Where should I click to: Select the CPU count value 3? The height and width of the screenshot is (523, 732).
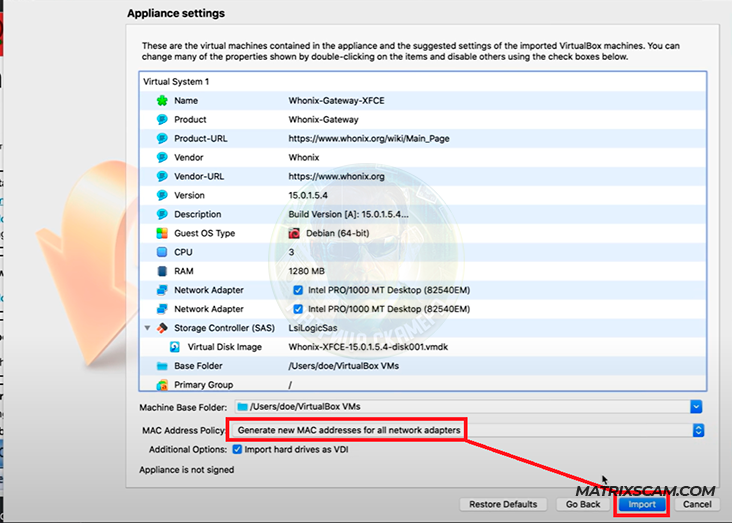(x=291, y=252)
